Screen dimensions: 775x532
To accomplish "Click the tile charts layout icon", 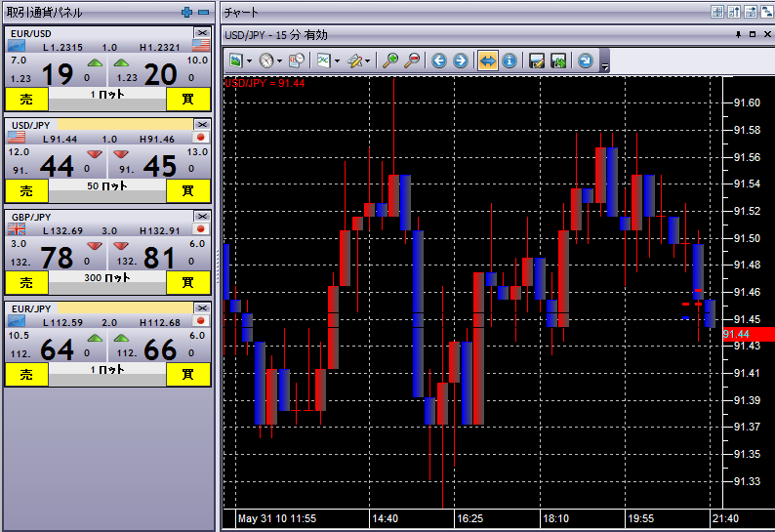I will pyautogui.click(x=718, y=13).
